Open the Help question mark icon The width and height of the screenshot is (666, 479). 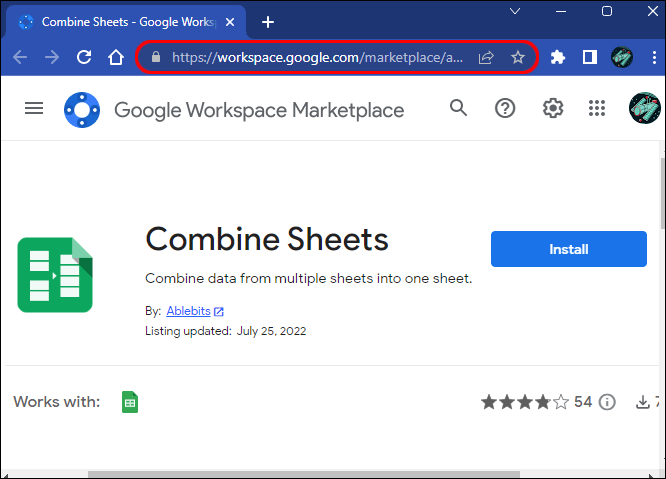tap(505, 108)
